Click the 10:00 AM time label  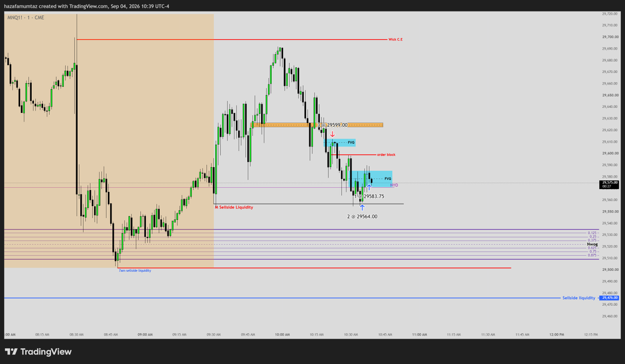282,334
